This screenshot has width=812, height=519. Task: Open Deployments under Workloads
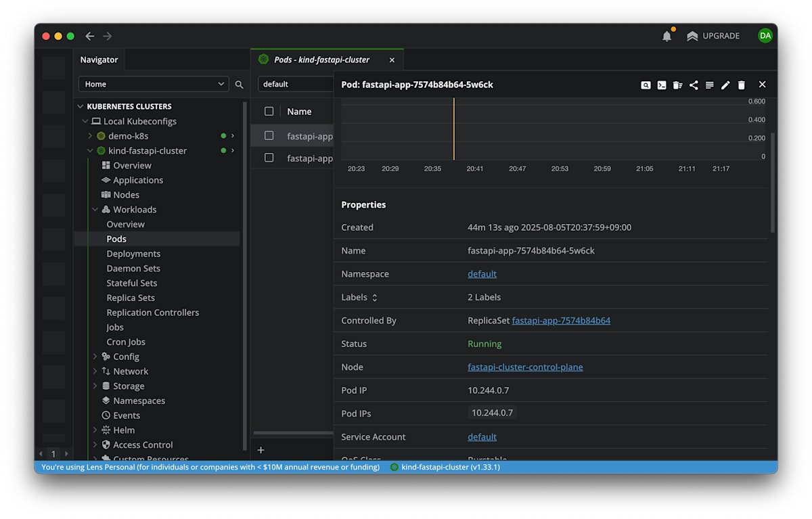133,254
